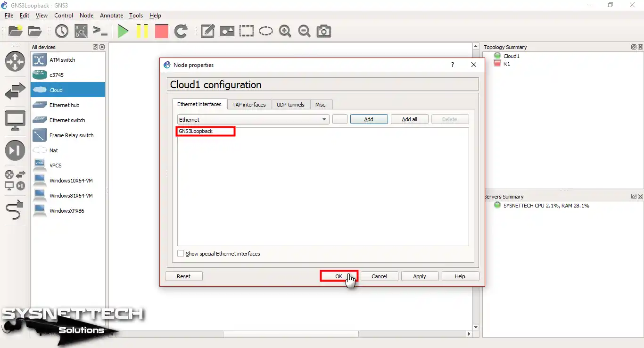Open the Edit menu
Viewport: 644px width, 348px height.
coord(25,16)
